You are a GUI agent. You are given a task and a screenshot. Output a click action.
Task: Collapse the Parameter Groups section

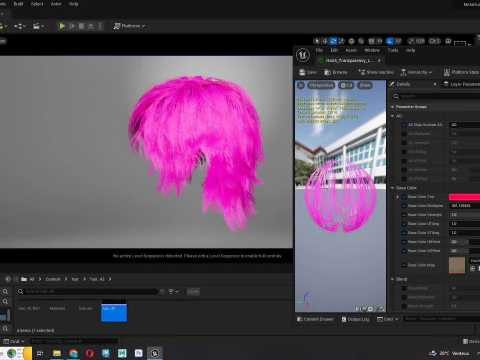pos(392,107)
